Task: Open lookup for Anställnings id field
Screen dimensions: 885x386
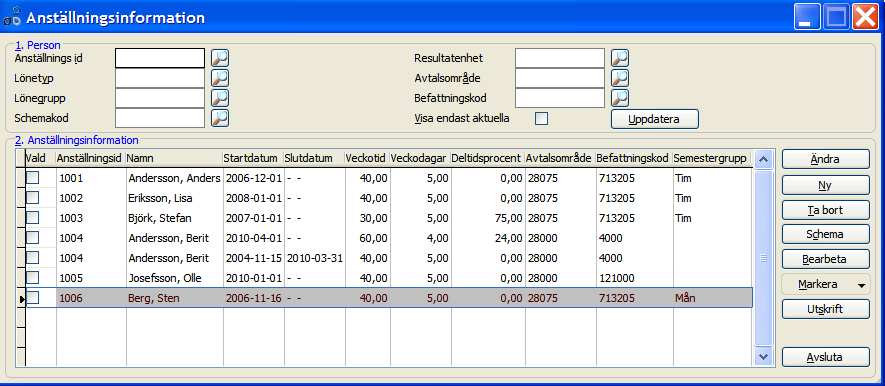Action: point(220,58)
